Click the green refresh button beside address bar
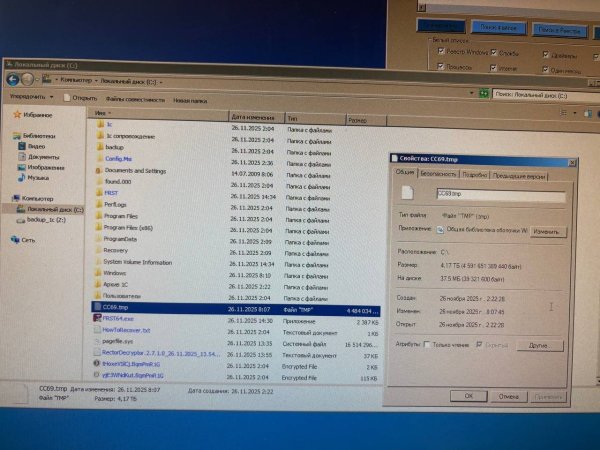Screen dimensions: 600x450 click(x=484, y=93)
